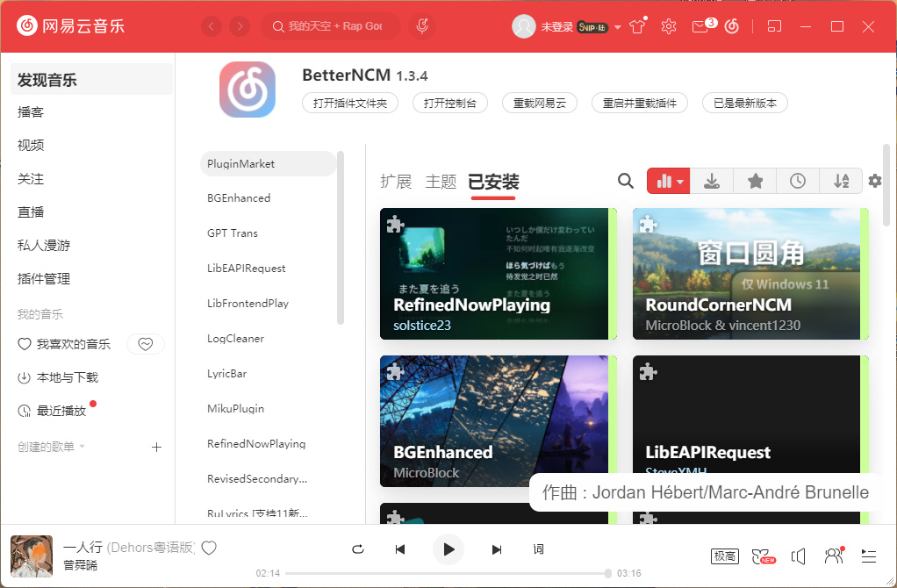Image resolution: width=897 pixels, height=588 pixels.
Task: Play the current song
Action: (448, 549)
